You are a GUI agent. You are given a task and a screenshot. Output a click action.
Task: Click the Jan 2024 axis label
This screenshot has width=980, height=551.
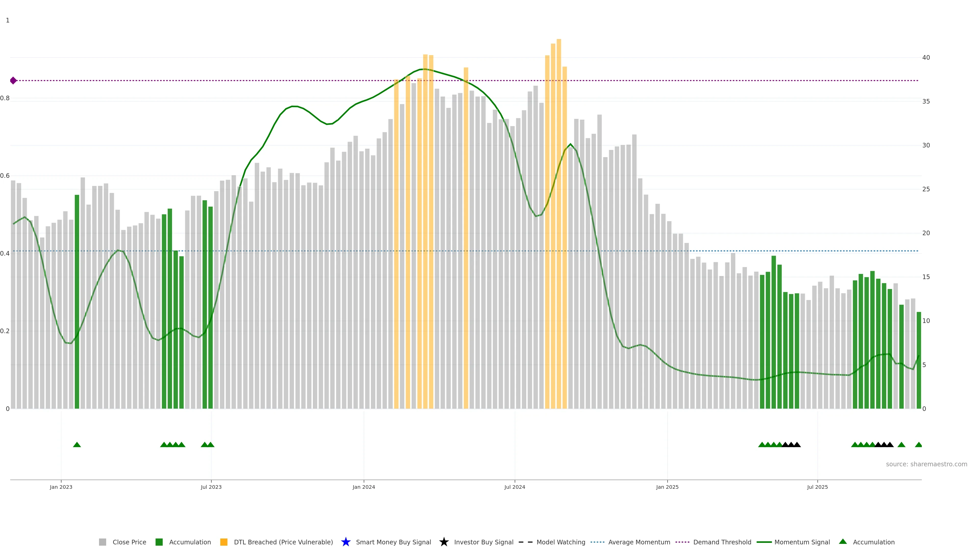click(x=363, y=487)
